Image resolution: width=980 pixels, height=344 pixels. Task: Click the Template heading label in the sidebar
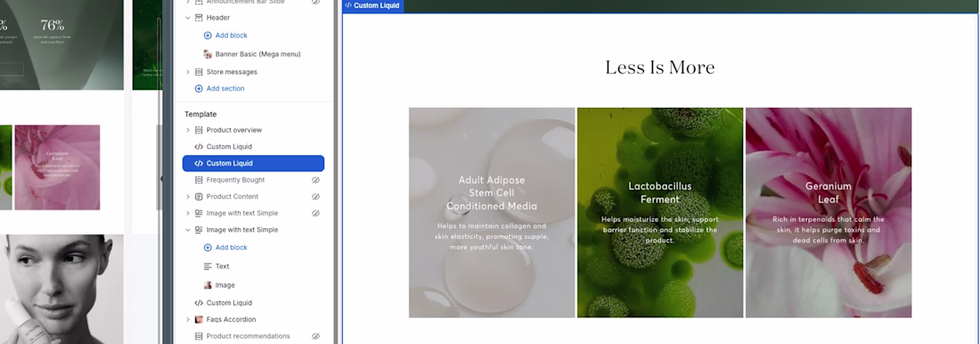(x=200, y=114)
